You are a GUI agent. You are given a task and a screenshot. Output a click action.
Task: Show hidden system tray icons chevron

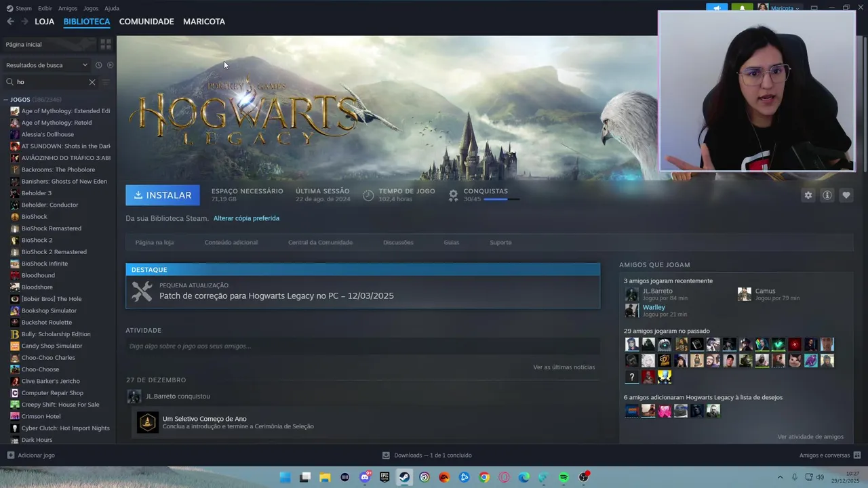pyautogui.click(x=780, y=477)
